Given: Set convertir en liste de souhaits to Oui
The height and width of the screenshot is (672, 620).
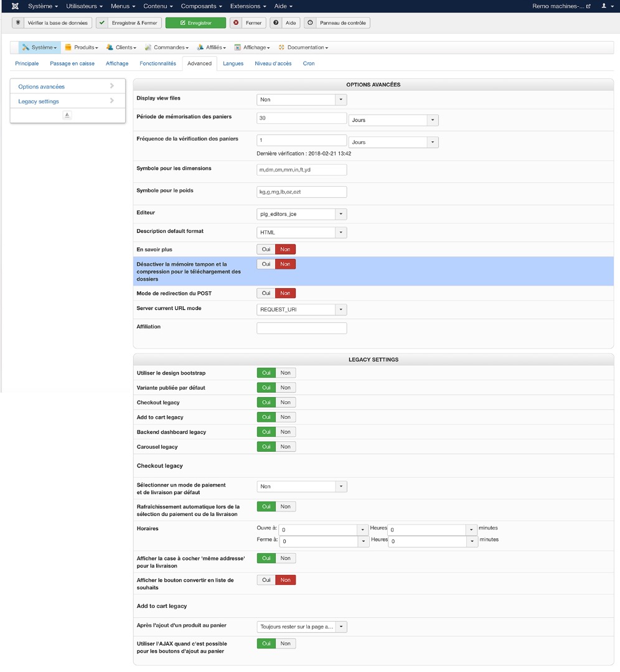Looking at the screenshot, I should (x=266, y=581).
